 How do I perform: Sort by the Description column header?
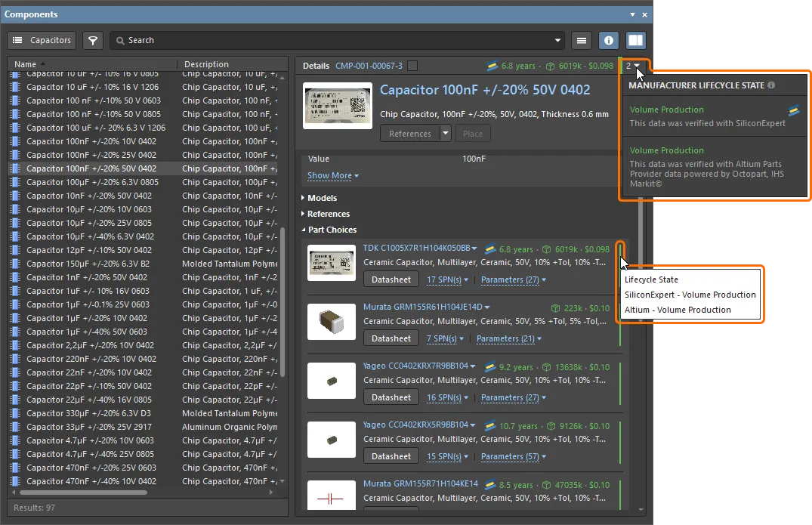(x=206, y=64)
